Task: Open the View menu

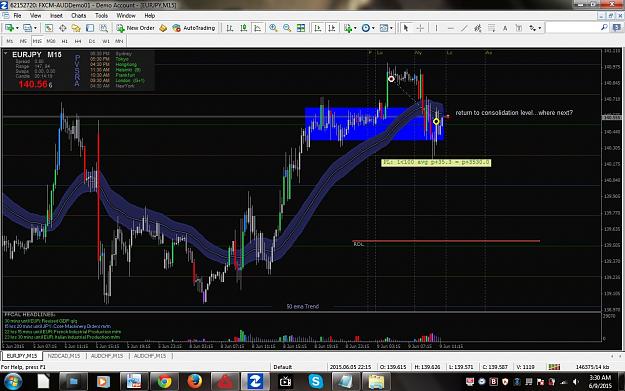Action: click(35, 16)
